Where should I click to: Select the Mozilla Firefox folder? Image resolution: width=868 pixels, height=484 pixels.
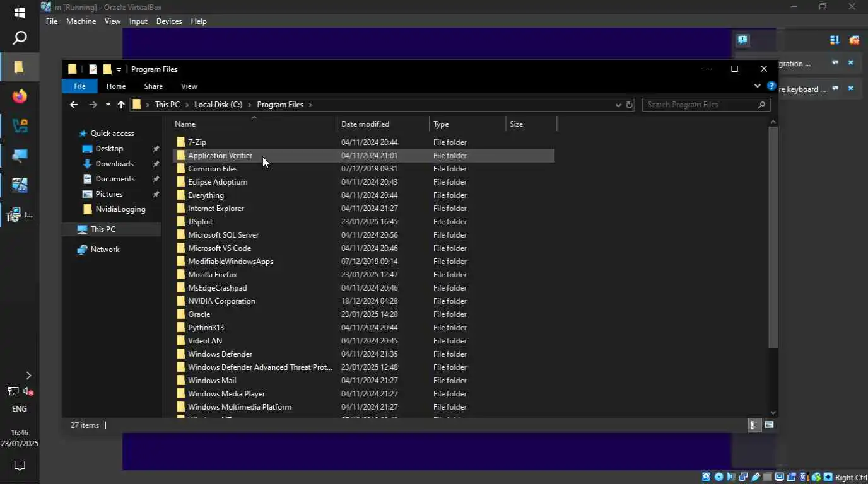[363, 275]
